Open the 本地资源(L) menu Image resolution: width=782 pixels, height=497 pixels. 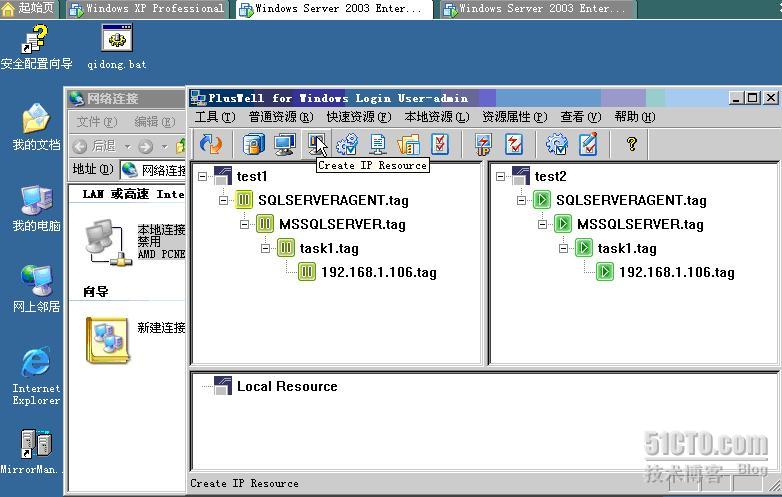437,117
